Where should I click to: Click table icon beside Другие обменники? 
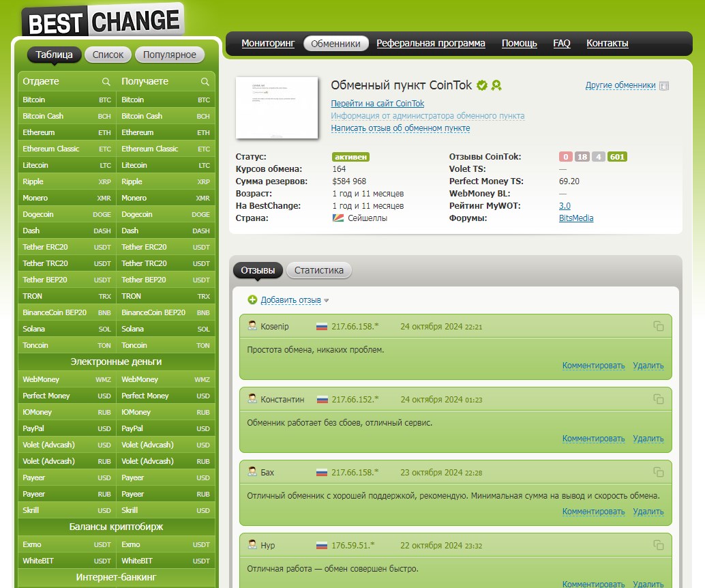pyautogui.click(x=664, y=85)
